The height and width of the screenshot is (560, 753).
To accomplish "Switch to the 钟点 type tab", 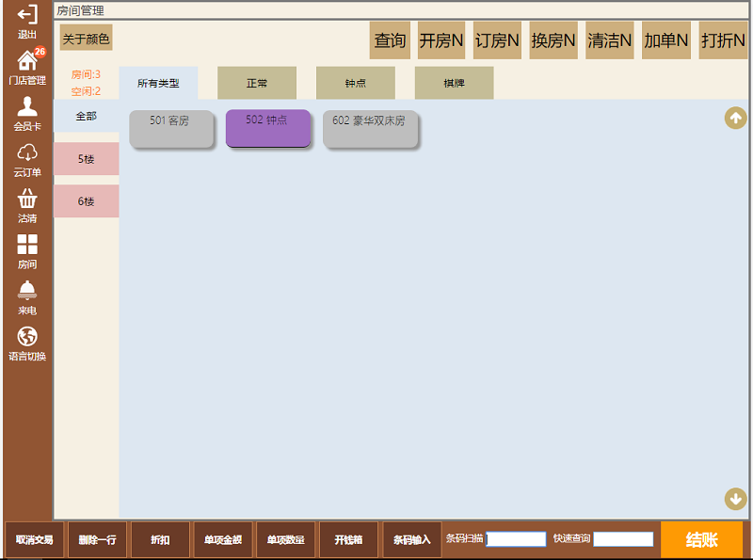I will click(x=356, y=83).
